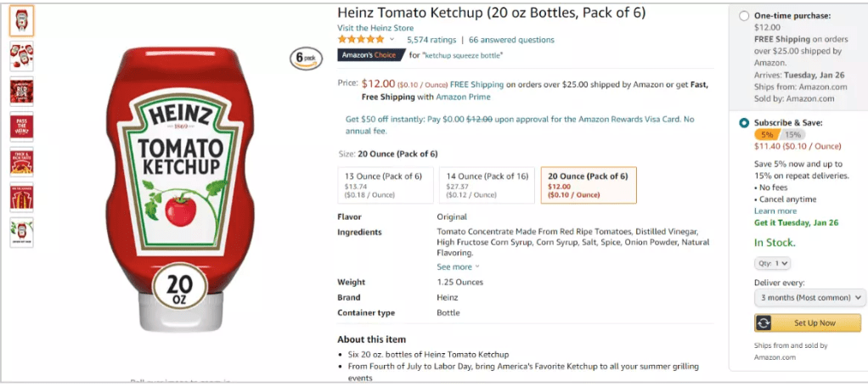Choose the 13 Ounce (Pack of 6) size
Image resolution: width=868 pixels, height=387 pixels.
pyautogui.click(x=385, y=185)
